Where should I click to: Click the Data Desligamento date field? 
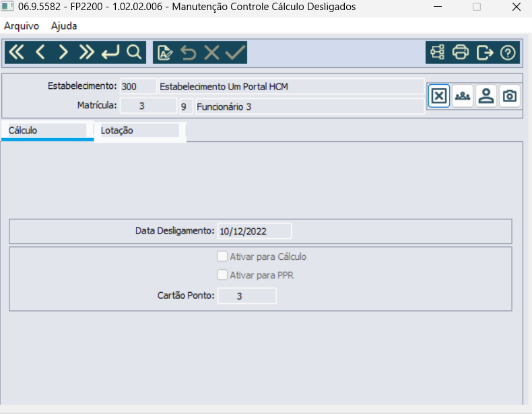(x=254, y=232)
